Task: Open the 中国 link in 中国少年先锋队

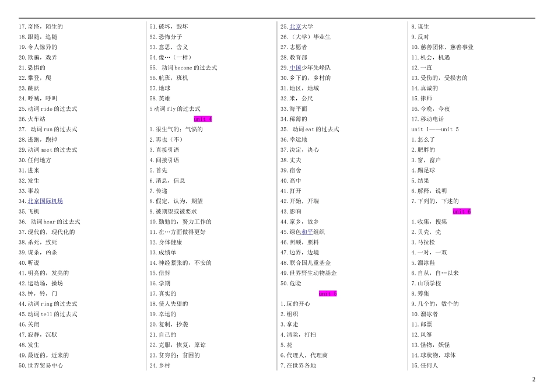Action: click(x=296, y=68)
